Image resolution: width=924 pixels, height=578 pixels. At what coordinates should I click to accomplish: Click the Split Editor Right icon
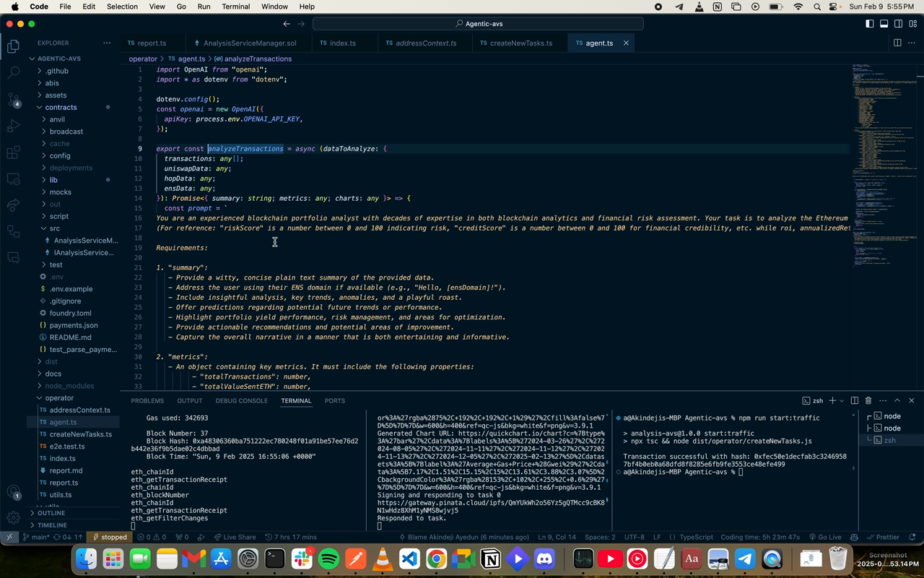coord(897,43)
